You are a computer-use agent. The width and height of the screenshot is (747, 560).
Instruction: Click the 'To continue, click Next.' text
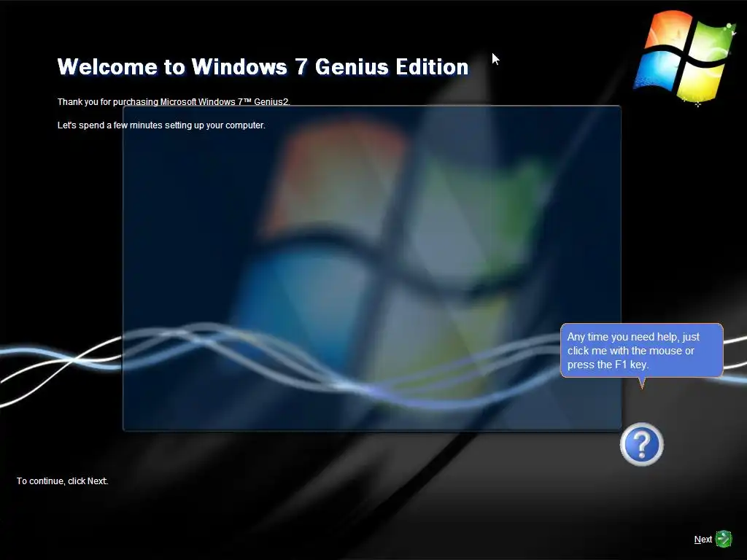click(63, 481)
